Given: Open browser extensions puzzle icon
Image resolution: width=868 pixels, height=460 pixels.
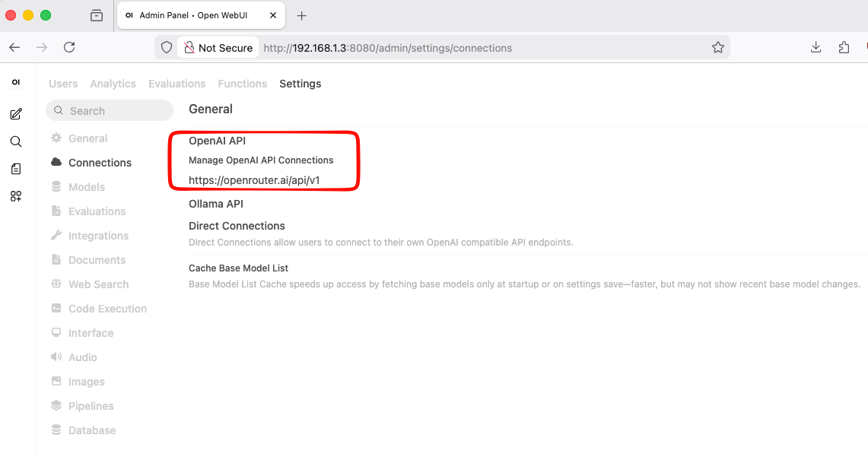Looking at the screenshot, I should point(844,48).
